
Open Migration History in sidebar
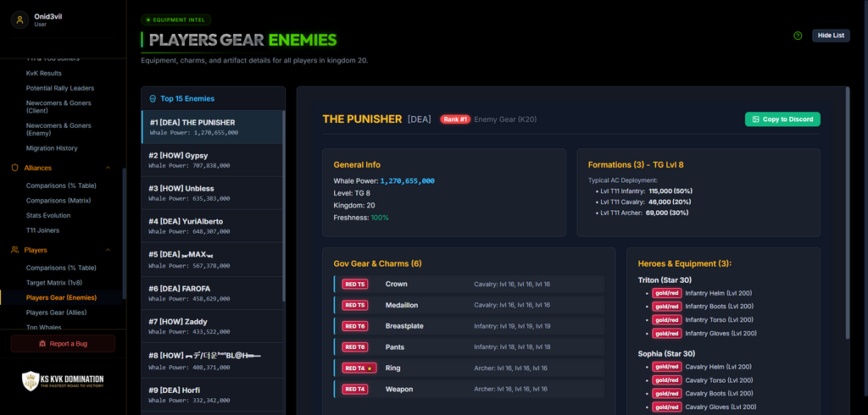[x=52, y=148]
